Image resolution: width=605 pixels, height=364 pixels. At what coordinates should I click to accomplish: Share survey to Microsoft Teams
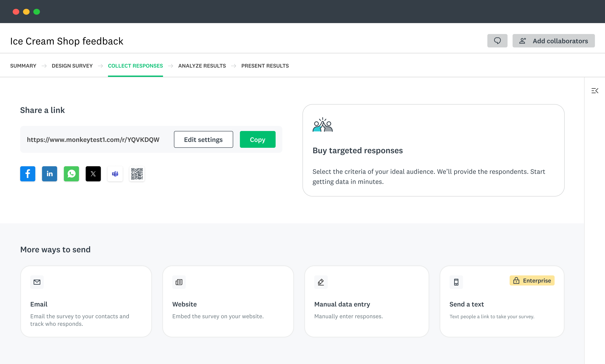pyautogui.click(x=115, y=174)
